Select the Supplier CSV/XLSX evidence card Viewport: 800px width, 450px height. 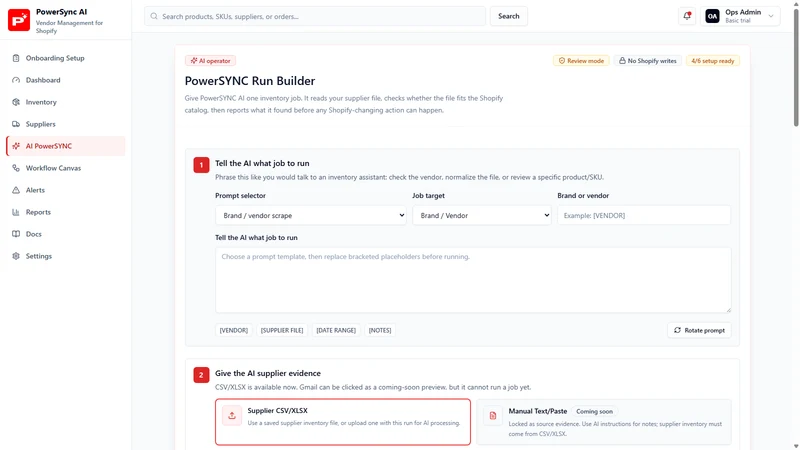[x=343, y=422]
